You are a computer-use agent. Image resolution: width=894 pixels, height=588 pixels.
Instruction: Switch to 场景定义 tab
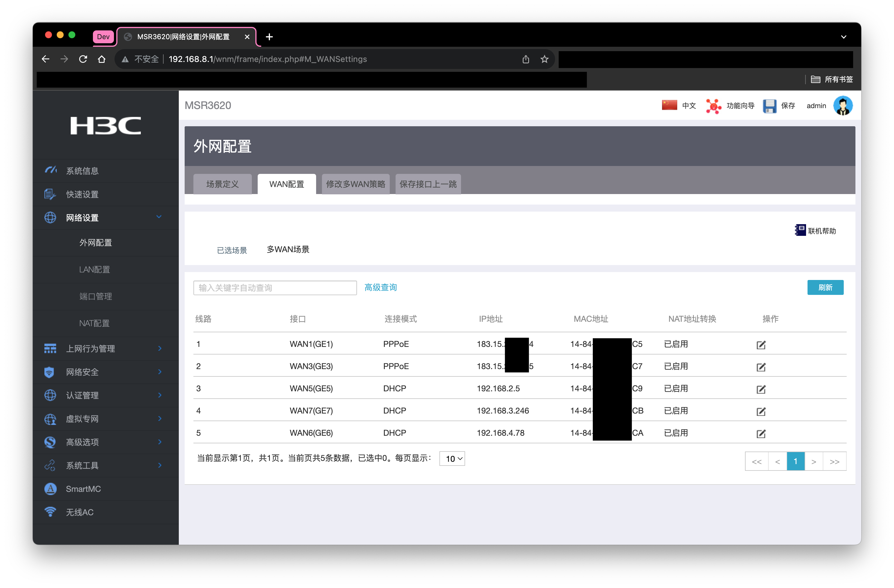pos(222,184)
